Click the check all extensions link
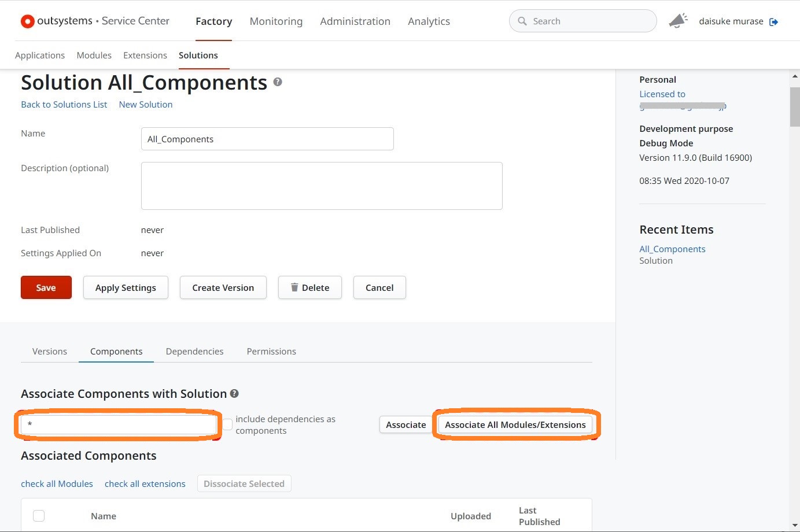Viewport: 800px width, 532px height. [145, 484]
